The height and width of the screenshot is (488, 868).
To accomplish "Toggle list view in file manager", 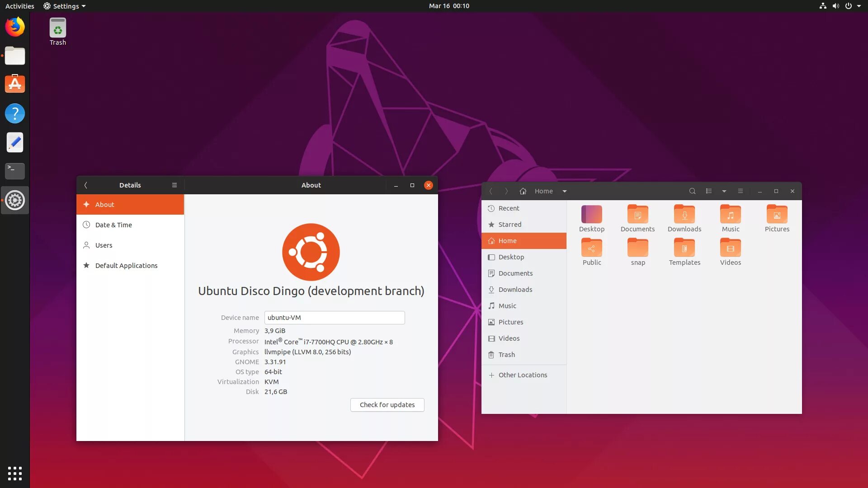I will pos(709,191).
